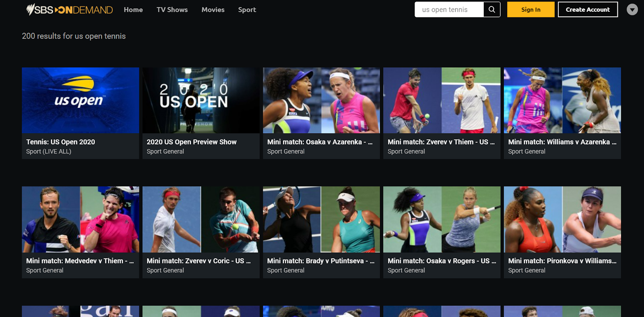The image size is (644, 317).
Task: Open the Tennis: US Open 2020 thumbnail
Action: pos(80,100)
